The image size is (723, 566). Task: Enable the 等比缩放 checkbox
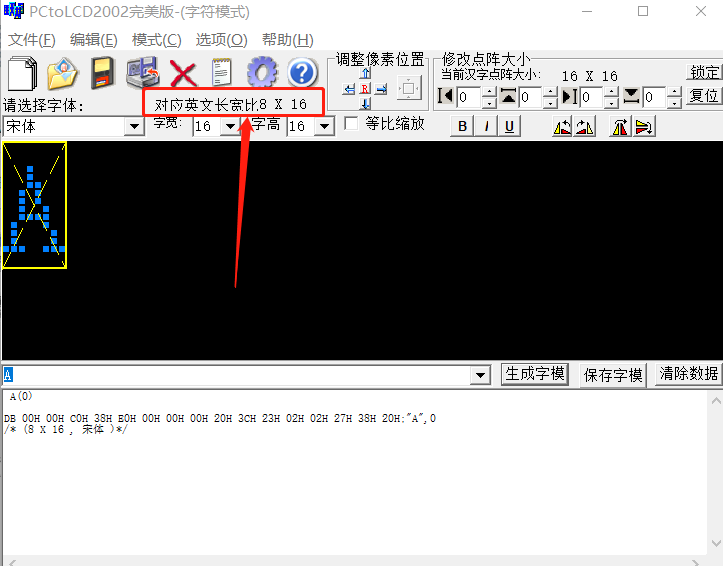click(x=351, y=124)
